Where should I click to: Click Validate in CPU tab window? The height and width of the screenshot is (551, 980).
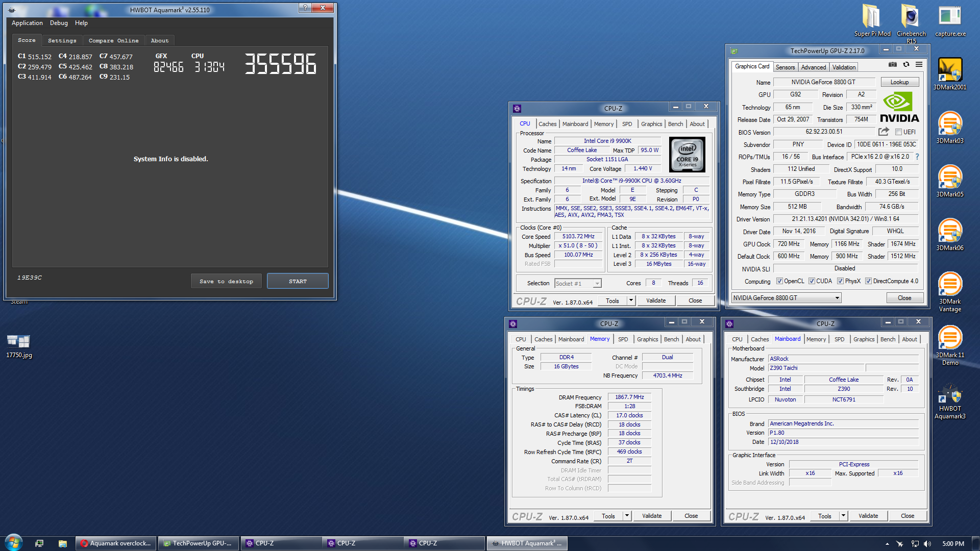pos(656,300)
